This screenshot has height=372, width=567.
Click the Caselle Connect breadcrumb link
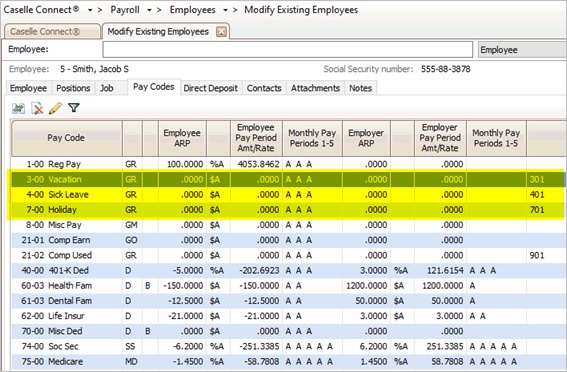pyautogui.click(x=41, y=10)
